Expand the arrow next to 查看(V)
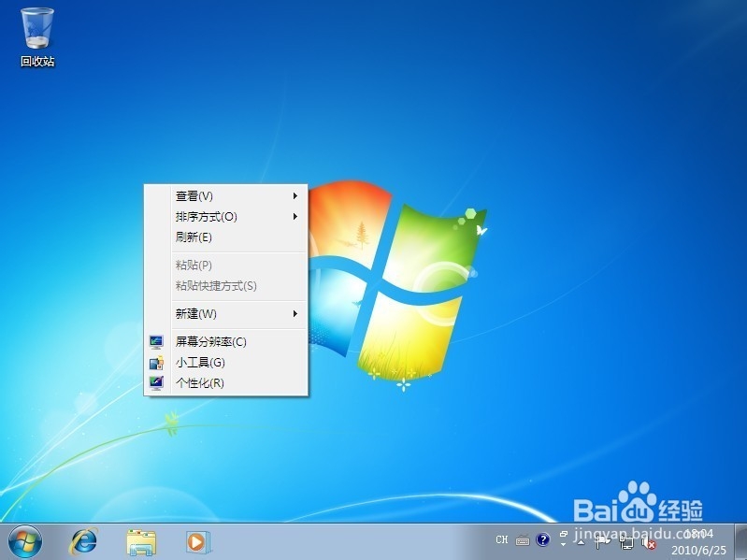 [295, 195]
